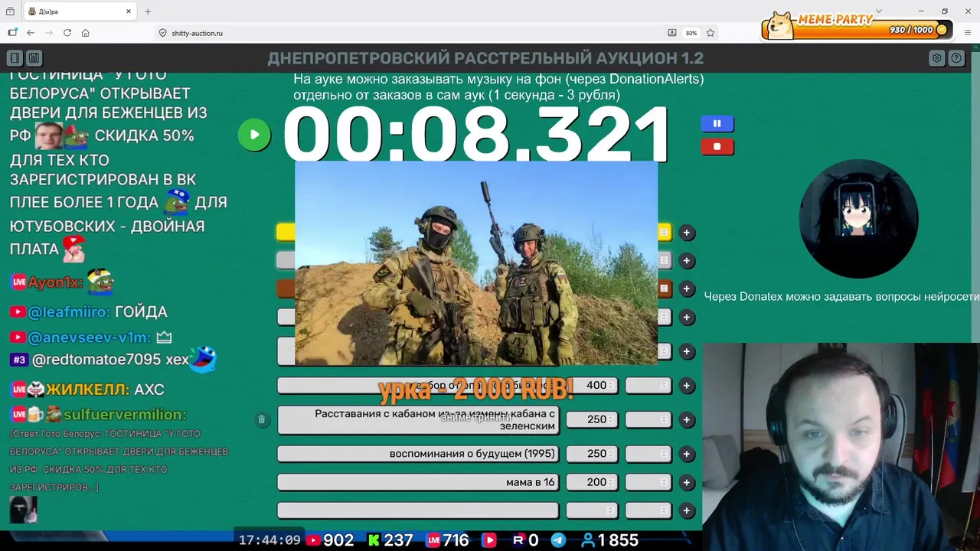Adjust 250 amount for 'Расставания с кабаном'

[x=592, y=419]
